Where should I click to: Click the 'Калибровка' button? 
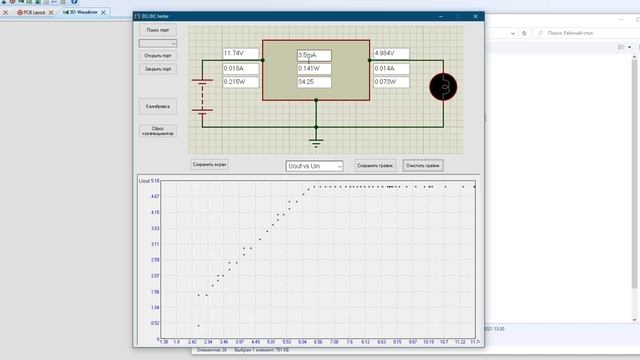(158, 107)
